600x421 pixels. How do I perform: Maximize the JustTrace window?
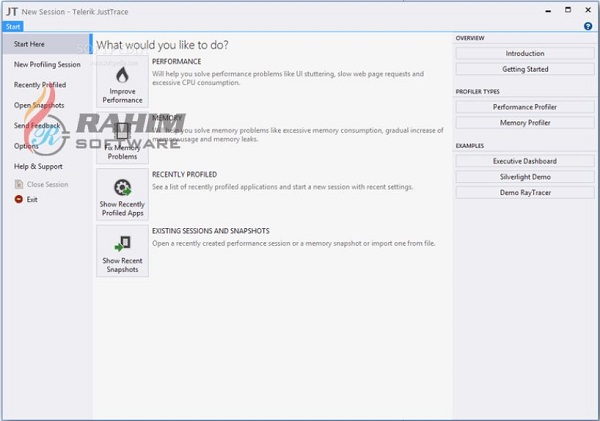(x=568, y=10)
